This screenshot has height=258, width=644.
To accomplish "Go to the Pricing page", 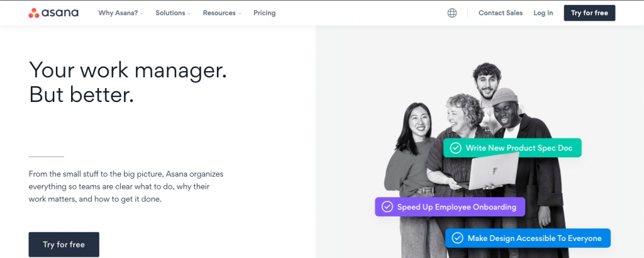I will [x=265, y=13].
